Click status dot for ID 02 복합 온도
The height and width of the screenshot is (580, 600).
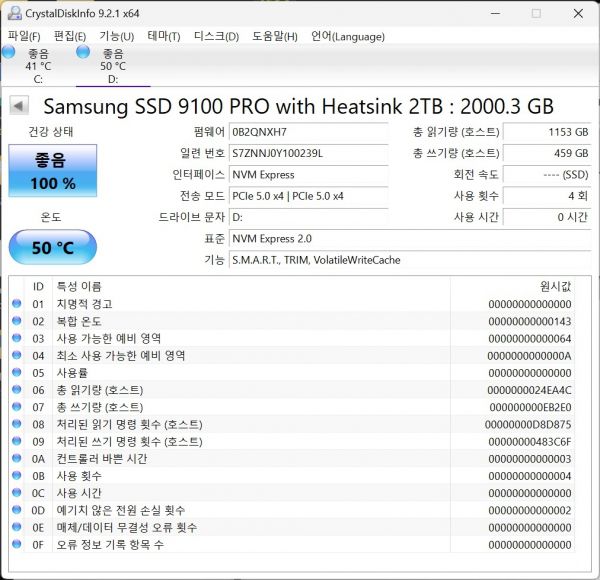tap(16, 321)
